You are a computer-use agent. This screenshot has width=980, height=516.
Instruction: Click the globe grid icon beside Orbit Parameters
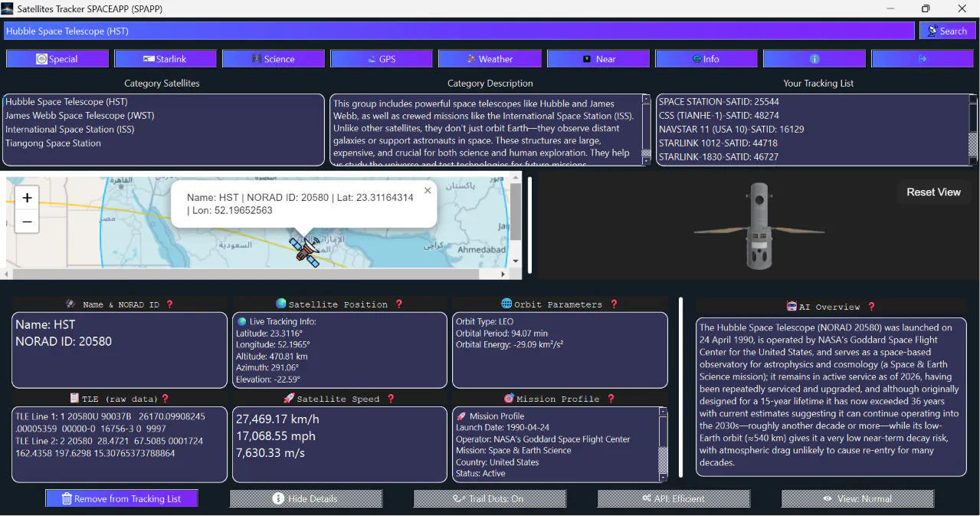pos(506,304)
